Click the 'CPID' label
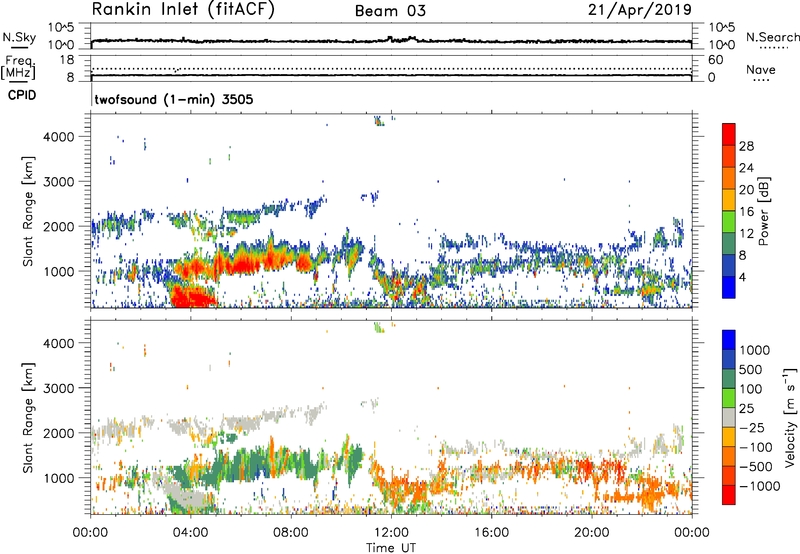This screenshot has height=554, width=800. (22, 95)
